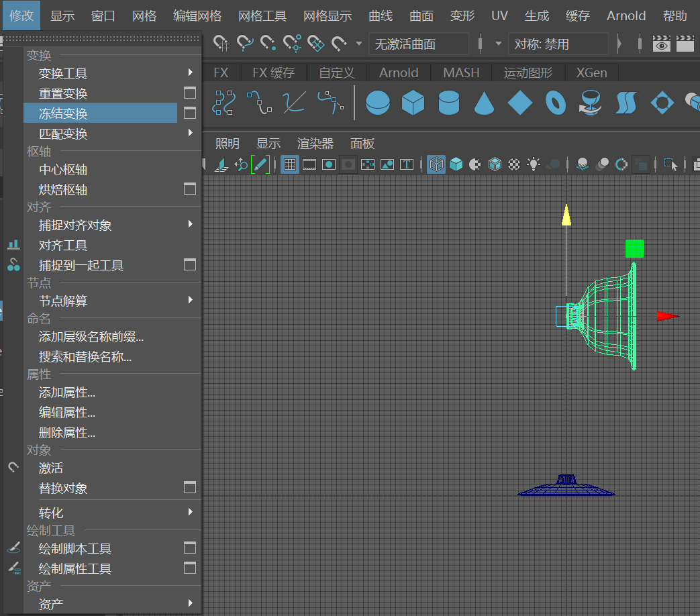
Task: Expand the 资产 submenu
Action: tap(191, 603)
